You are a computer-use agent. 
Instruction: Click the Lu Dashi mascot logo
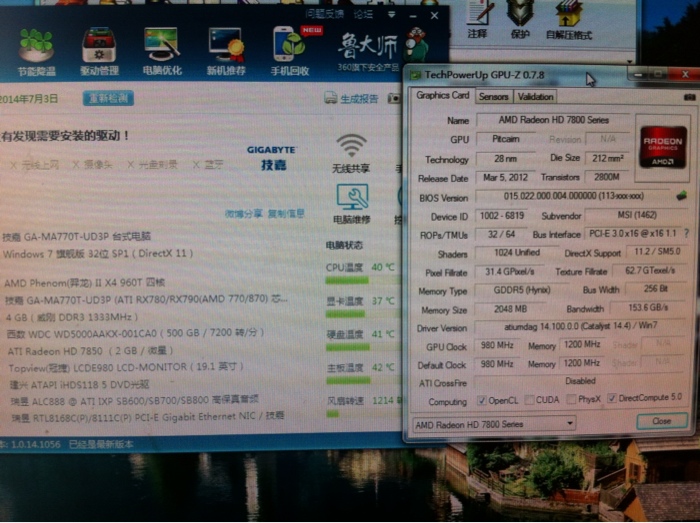coord(416,45)
